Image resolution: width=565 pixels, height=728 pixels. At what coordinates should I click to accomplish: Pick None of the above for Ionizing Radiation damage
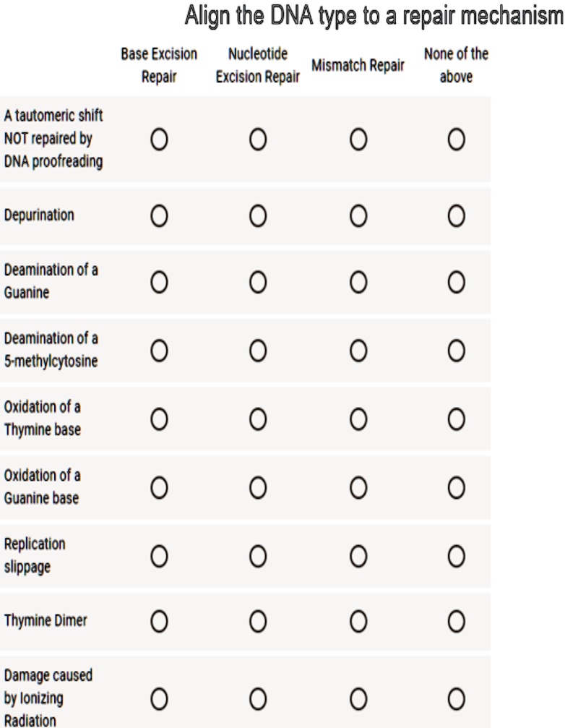point(454,693)
